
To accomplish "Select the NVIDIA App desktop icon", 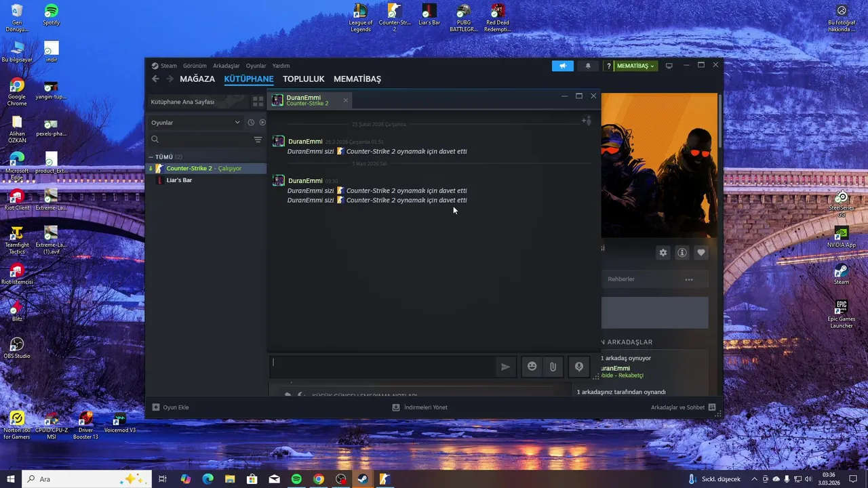I will 842,237.
